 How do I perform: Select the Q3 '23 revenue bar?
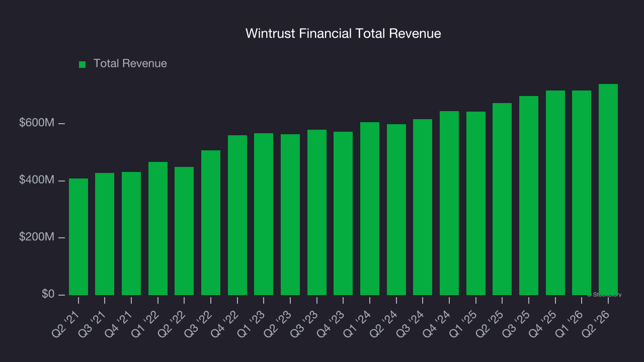[317, 212]
